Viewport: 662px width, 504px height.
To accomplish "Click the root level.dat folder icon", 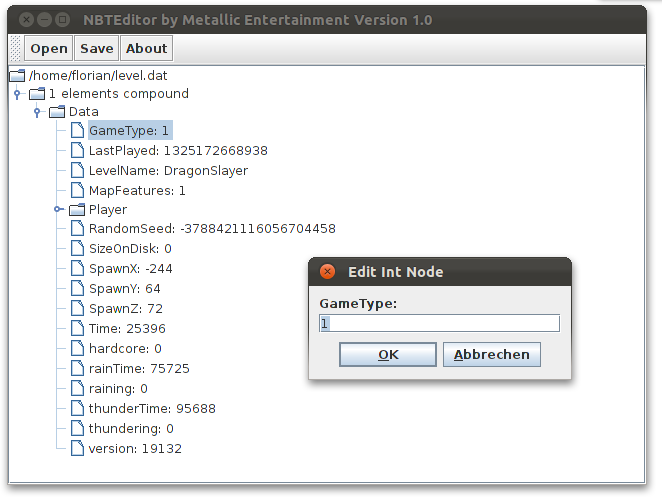I will (17, 76).
